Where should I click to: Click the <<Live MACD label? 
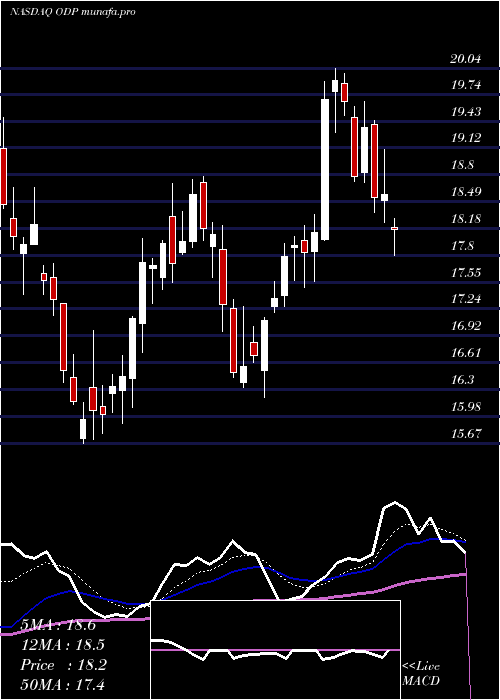pos(421,674)
